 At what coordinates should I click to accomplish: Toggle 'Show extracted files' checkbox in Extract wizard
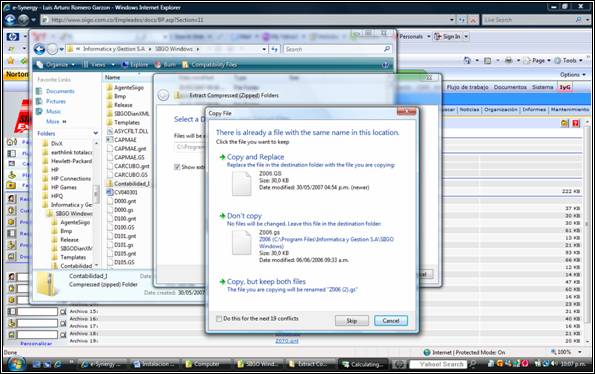coord(177,167)
